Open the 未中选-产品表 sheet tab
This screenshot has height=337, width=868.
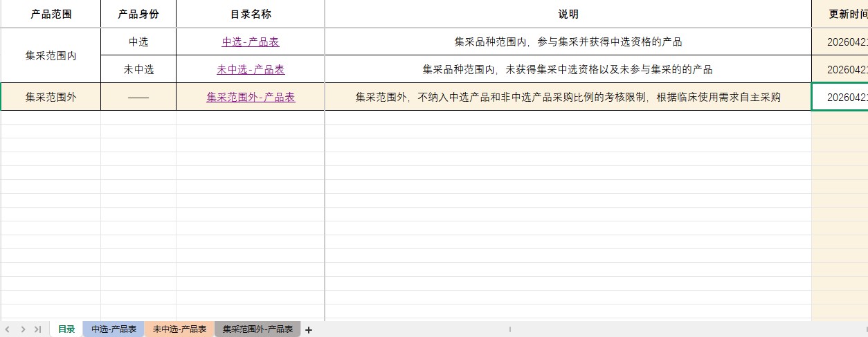pyautogui.click(x=179, y=329)
